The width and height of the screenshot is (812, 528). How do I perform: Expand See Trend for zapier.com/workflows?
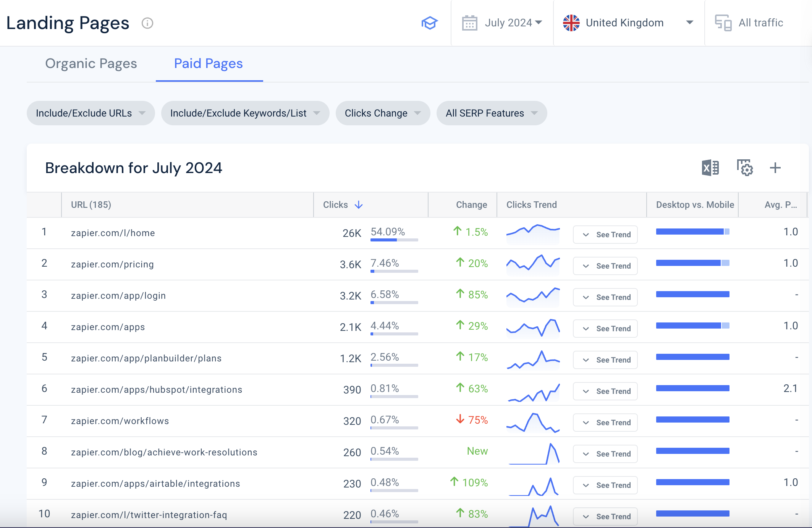[605, 423]
